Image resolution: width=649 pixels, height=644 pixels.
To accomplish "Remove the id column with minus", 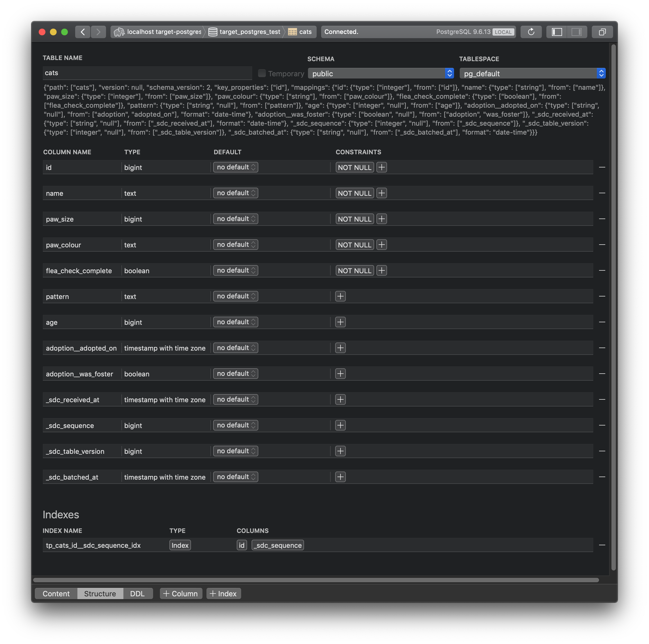I will (x=602, y=167).
